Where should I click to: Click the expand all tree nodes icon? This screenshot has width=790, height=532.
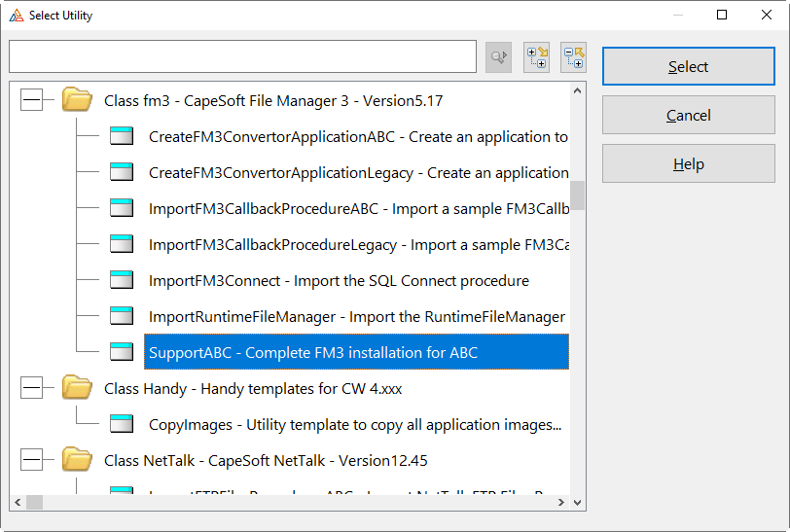pyautogui.click(x=536, y=57)
